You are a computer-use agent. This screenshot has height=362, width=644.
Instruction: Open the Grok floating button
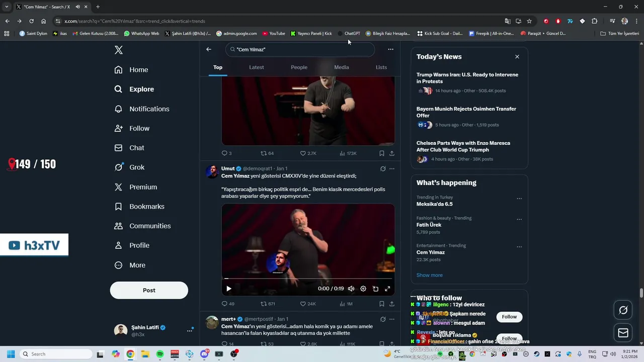tap(623, 310)
